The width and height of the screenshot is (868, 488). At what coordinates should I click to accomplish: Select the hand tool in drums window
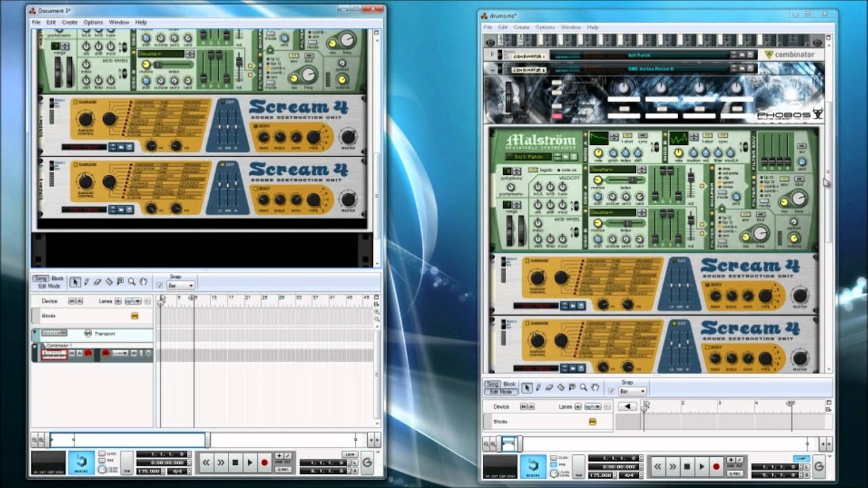[x=595, y=388]
